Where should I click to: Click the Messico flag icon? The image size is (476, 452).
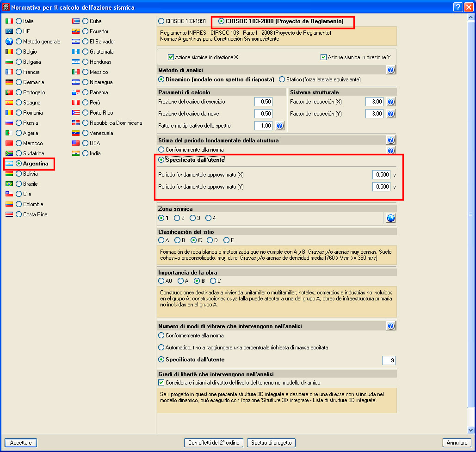click(75, 72)
